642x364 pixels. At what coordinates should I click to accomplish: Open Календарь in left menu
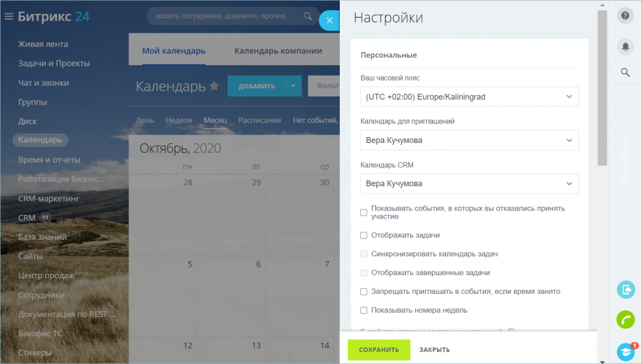tap(40, 140)
